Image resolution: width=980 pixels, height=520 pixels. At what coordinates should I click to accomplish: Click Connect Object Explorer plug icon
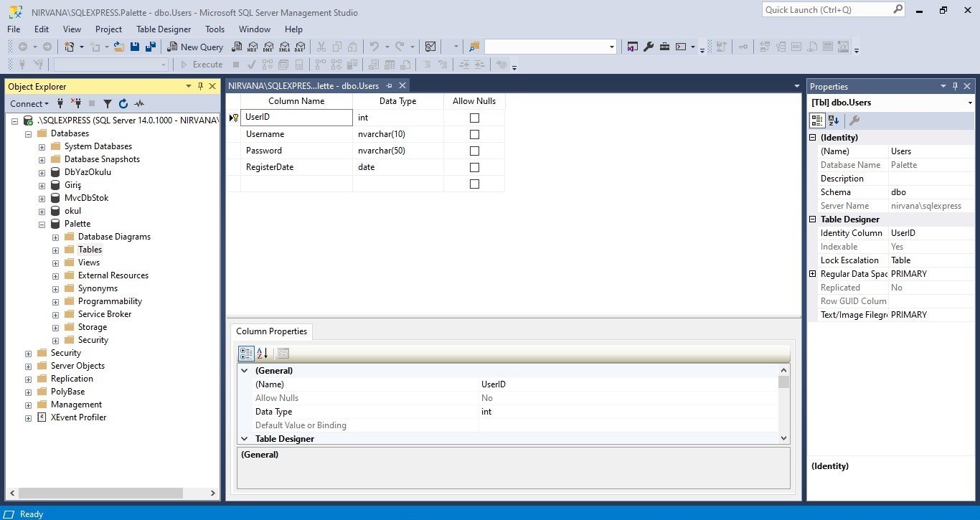tap(61, 103)
